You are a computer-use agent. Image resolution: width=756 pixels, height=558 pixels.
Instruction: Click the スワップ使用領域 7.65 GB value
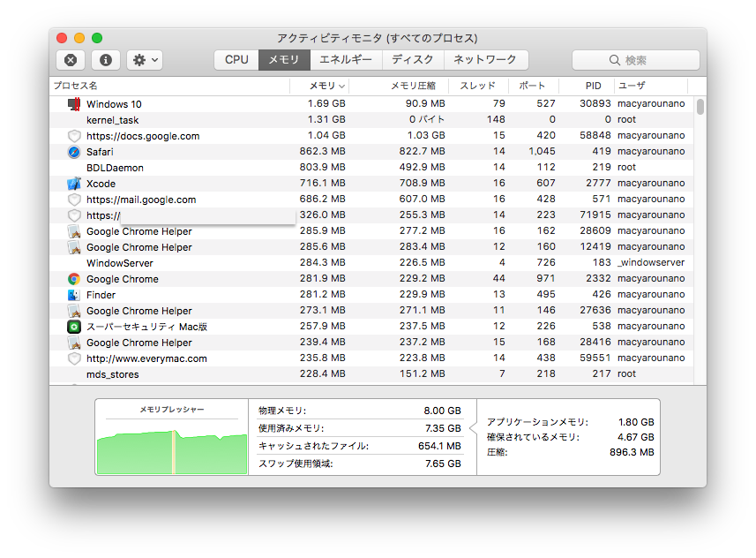[x=443, y=464]
